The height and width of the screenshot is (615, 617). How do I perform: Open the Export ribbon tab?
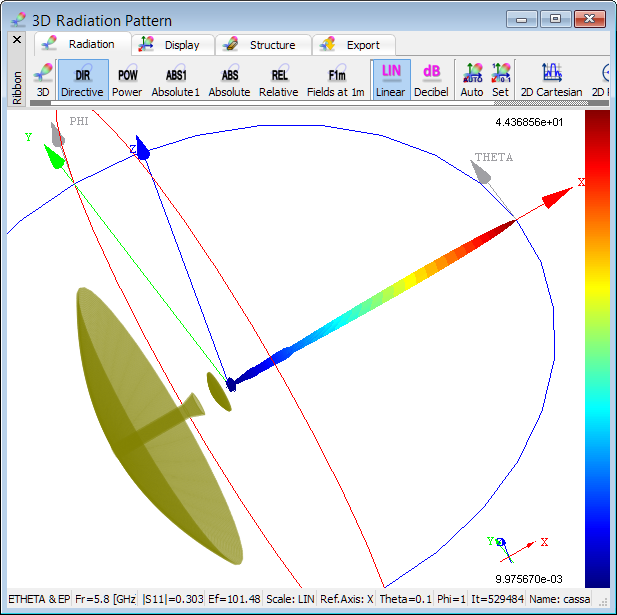[x=354, y=45]
